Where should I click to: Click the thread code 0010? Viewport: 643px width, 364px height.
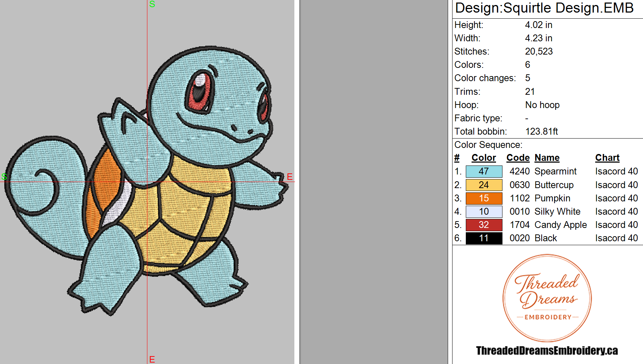(520, 211)
